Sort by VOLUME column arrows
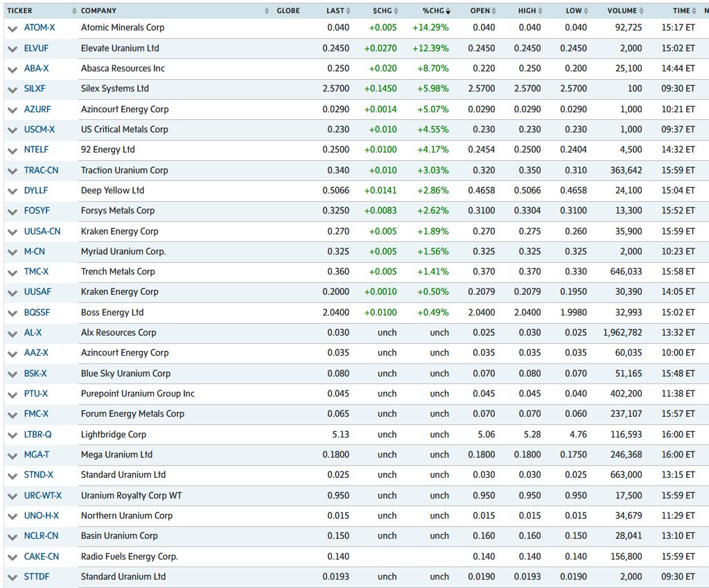The image size is (709, 588). pyautogui.click(x=641, y=11)
